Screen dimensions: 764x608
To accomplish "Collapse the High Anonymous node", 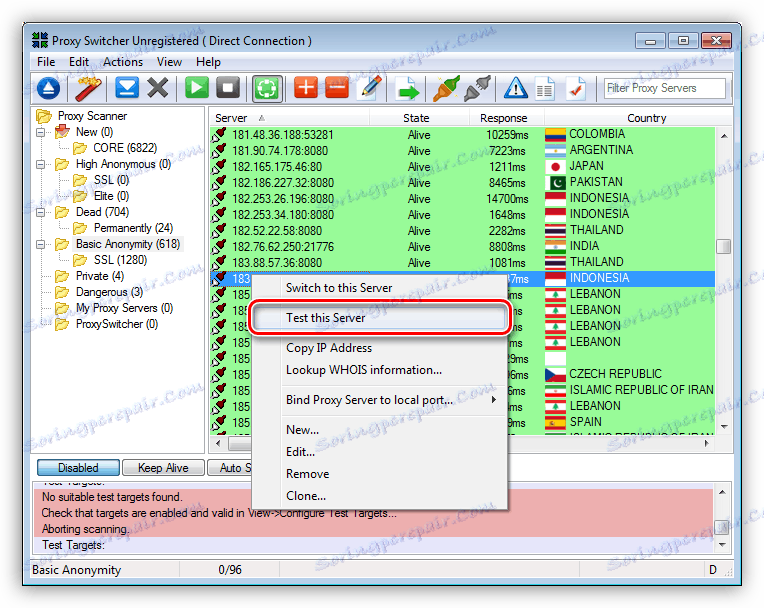I will point(40,164).
